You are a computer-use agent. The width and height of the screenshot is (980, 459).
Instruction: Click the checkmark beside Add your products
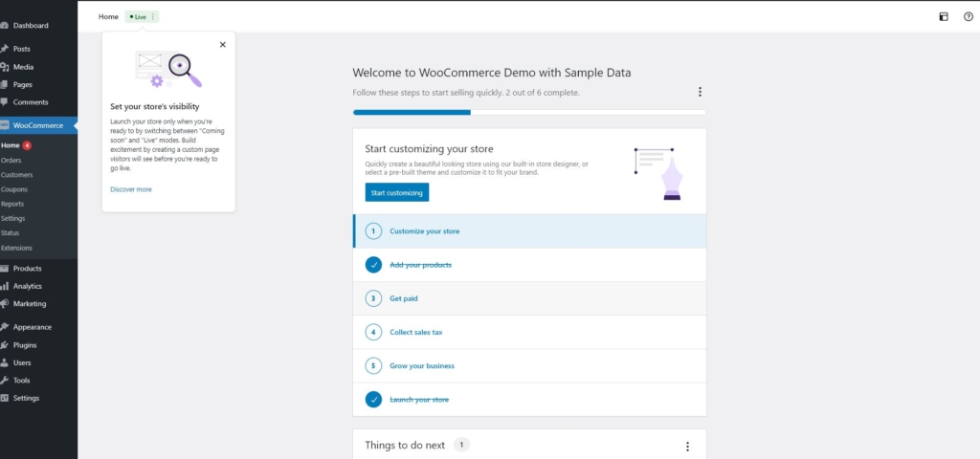[x=373, y=265]
